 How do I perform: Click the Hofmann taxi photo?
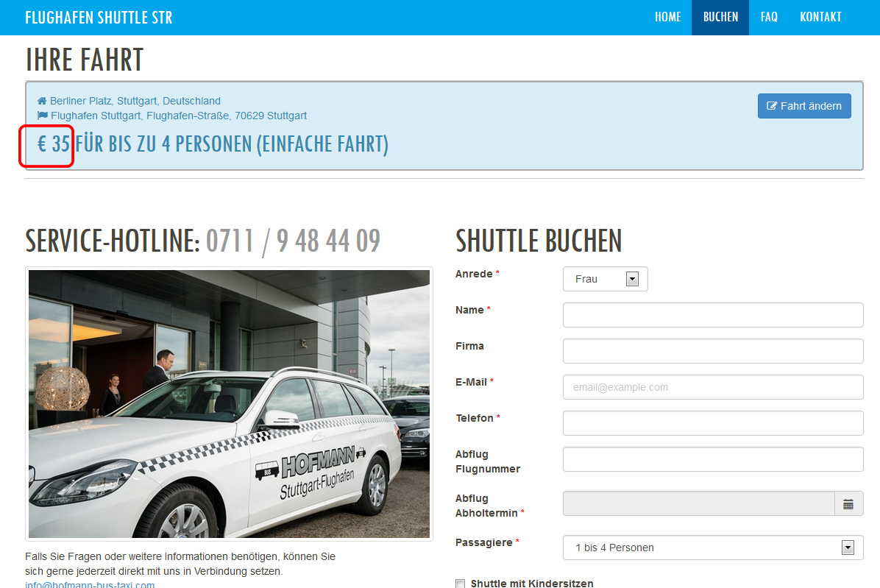229,404
